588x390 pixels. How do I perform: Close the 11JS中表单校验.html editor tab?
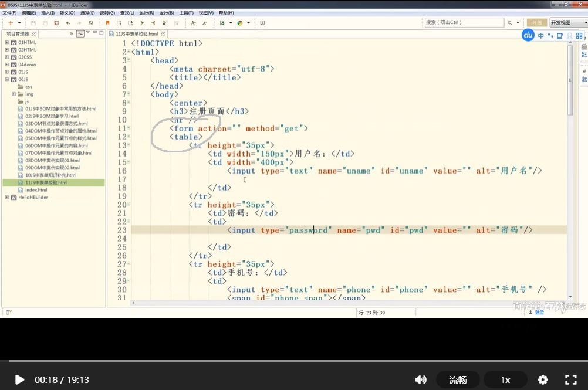coord(163,33)
